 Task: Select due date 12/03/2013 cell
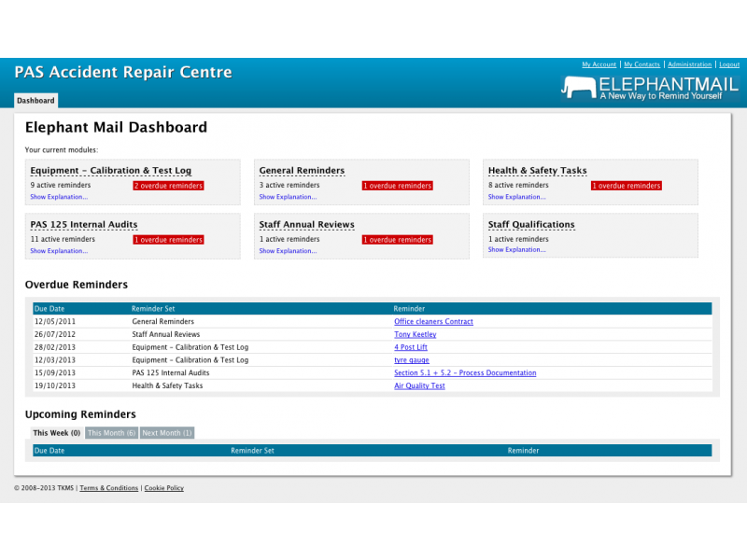tap(55, 360)
